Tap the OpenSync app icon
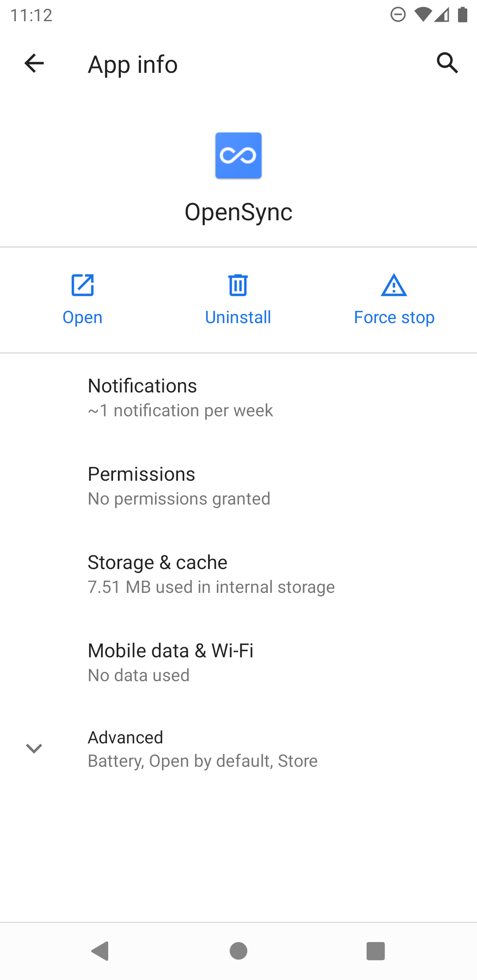This screenshot has width=477, height=980. [x=238, y=155]
